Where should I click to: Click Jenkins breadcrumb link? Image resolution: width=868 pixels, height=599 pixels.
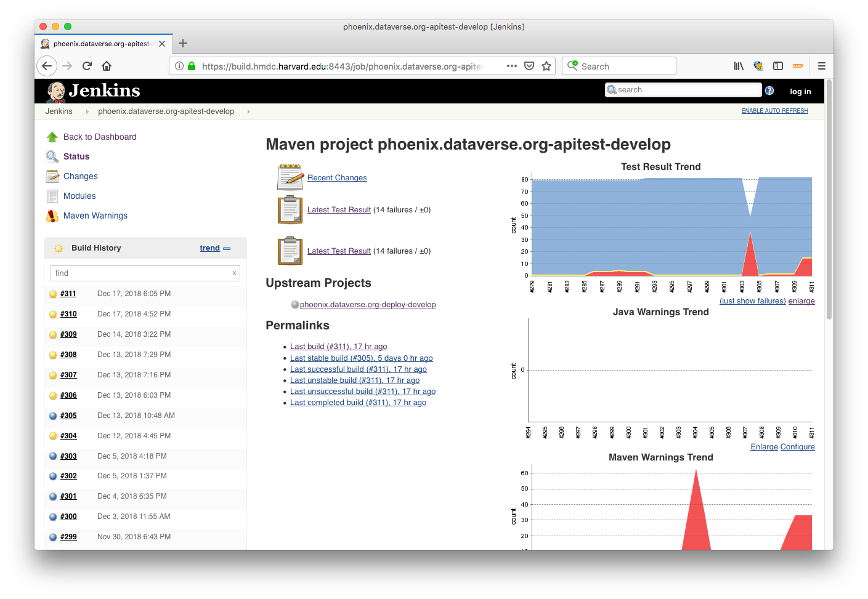(x=59, y=111)
